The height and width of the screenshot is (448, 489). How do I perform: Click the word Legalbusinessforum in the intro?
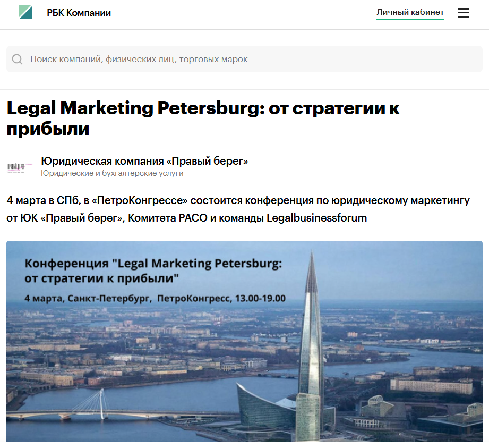click(316, 218)
